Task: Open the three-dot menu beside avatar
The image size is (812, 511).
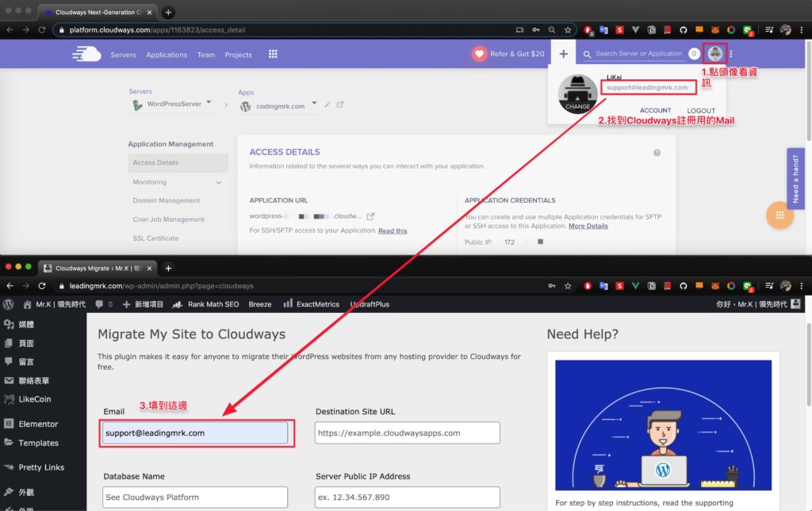Action: coord(730,54)
